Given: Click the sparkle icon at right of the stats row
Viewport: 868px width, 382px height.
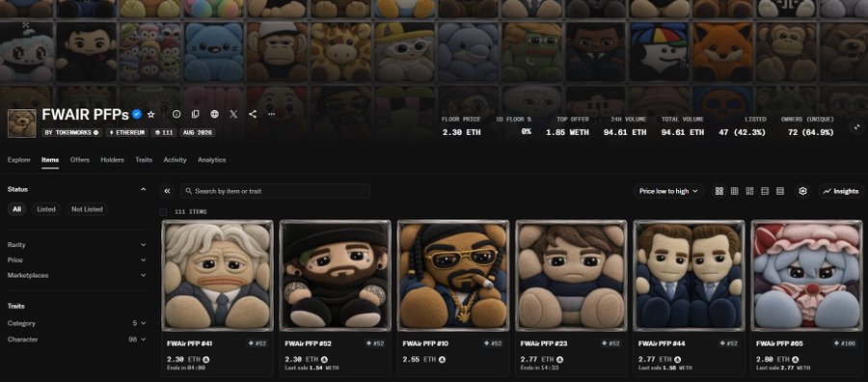Looking at the screenshot, I should click(x=857, y=127).
